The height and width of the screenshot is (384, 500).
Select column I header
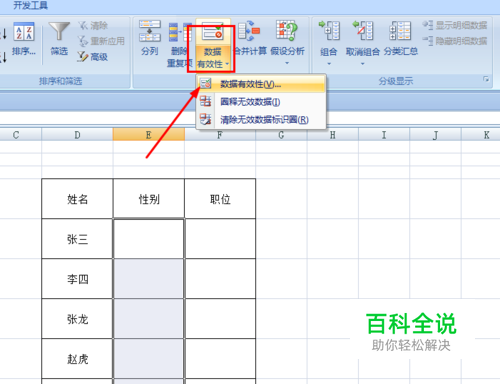(x=384, y=135)
